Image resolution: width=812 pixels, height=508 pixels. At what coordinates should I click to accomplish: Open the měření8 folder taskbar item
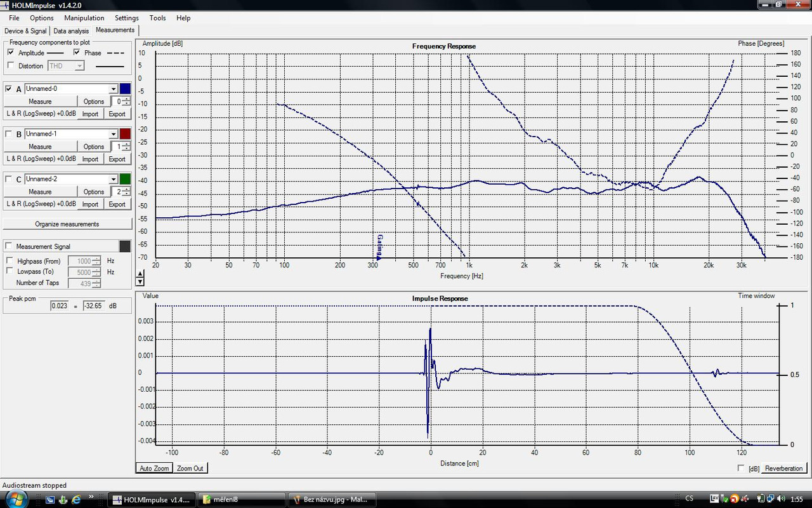pos(242,500)
